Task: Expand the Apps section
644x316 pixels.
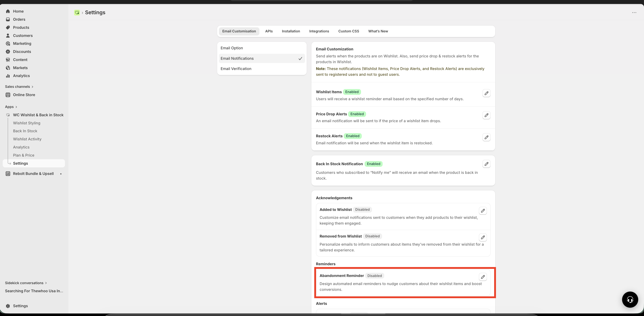Action: click(x=11, y=107)
